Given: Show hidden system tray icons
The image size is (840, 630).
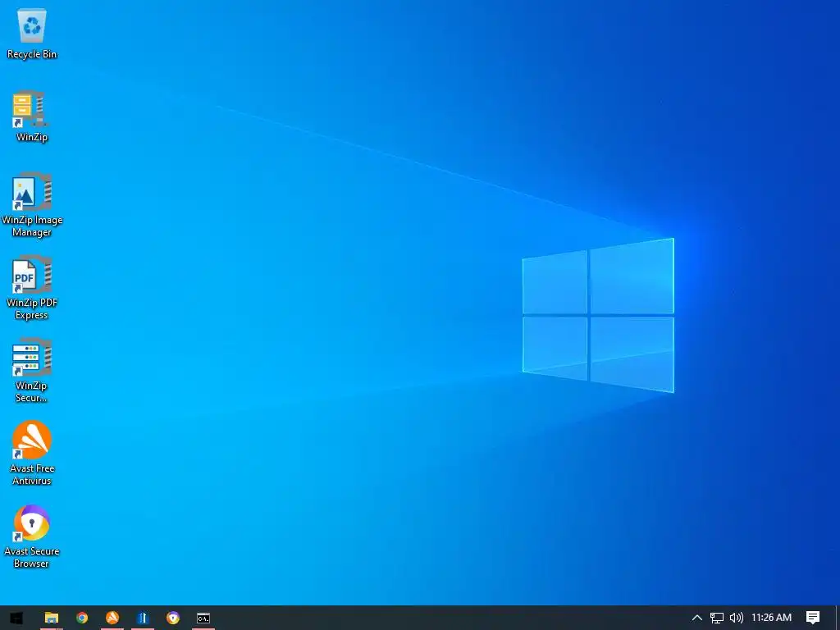Looking at the screenshot, I should tap(697, 618).
